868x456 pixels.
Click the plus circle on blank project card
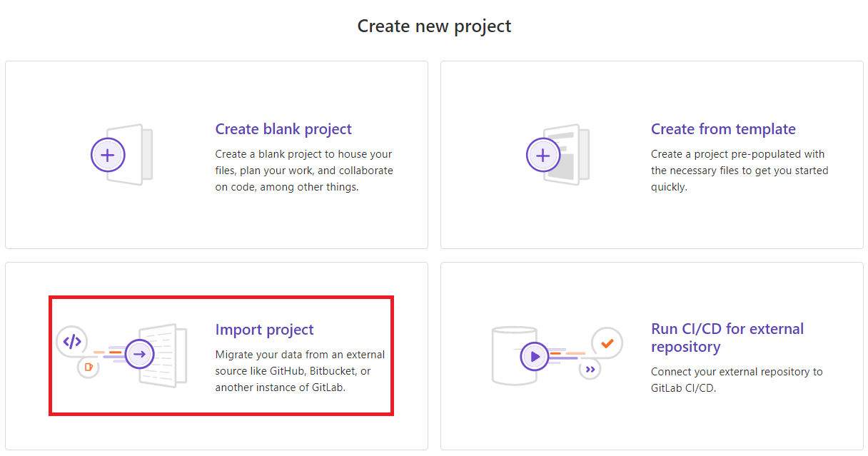point(108,155)
